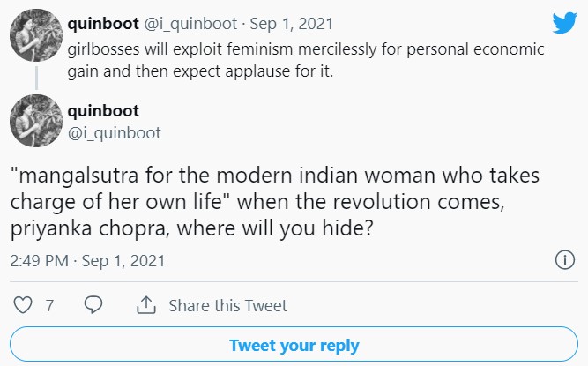Open the Twitter info circle icon
The width and height of the screenshot is (588, 366).
point(564,260)
